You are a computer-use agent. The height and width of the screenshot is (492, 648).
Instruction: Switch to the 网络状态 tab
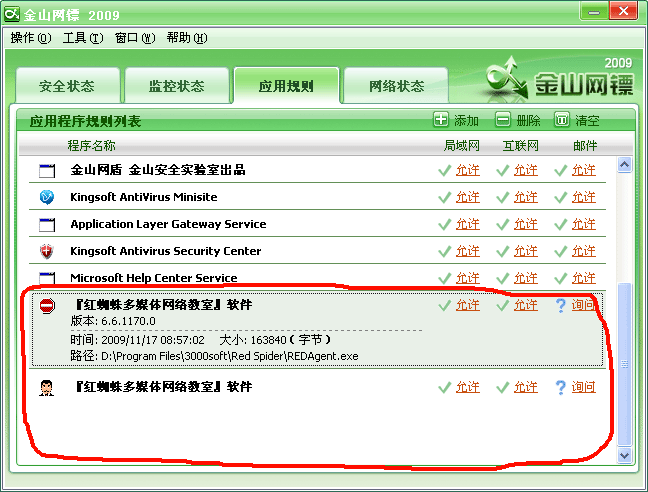pos(396,86)
